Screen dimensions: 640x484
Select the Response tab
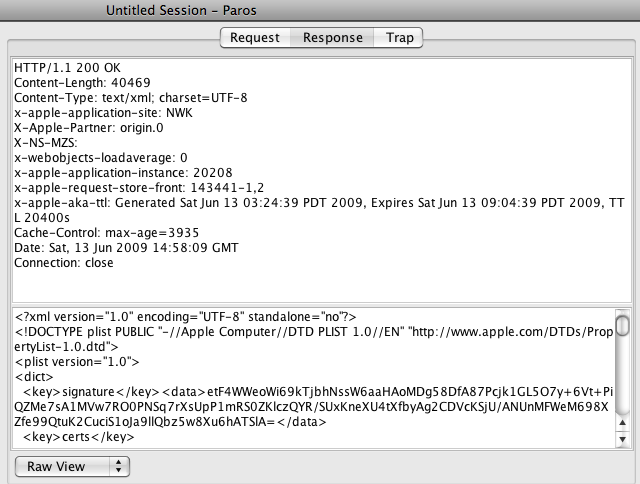pyautogui.click(x=333, y=38)
